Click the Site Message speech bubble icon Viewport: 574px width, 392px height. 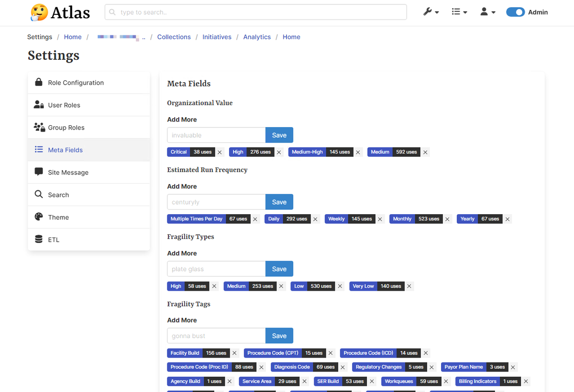coord(39,172)
